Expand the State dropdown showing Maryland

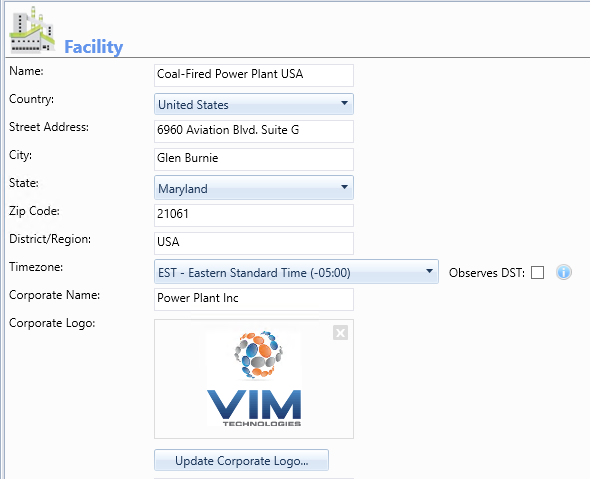[x=254, y=188]
